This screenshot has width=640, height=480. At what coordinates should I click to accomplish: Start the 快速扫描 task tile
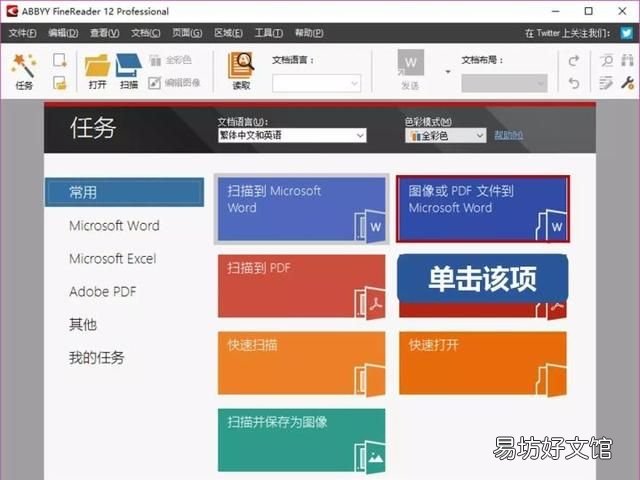click(x=302, y=363)
